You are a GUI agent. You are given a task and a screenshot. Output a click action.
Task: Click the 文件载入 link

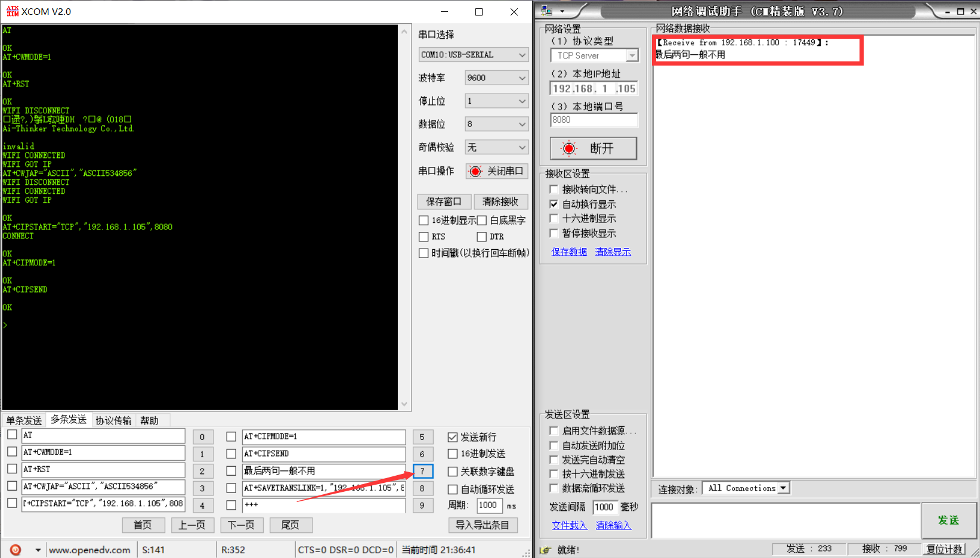tap(569, 525)
